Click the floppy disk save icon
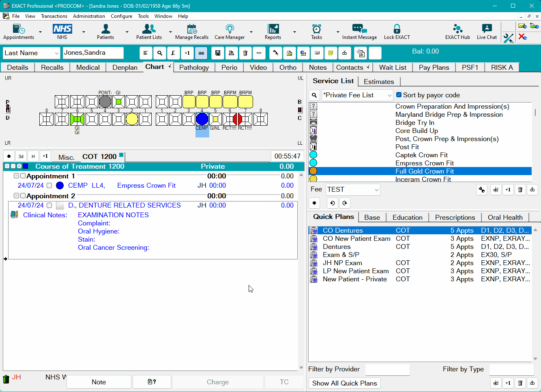 point(218,53)
